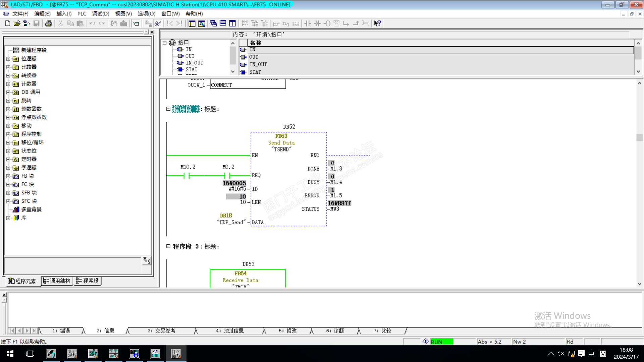Viewport: 644px width, 362px height.
Task: Expand the 定时器 tree folder
Action: 8,159
